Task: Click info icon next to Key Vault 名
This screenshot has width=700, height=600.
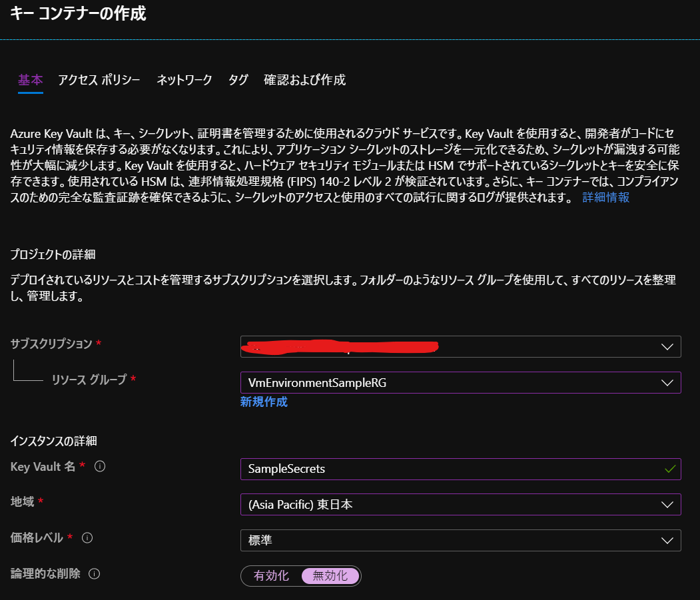Action: click(100, 467)
